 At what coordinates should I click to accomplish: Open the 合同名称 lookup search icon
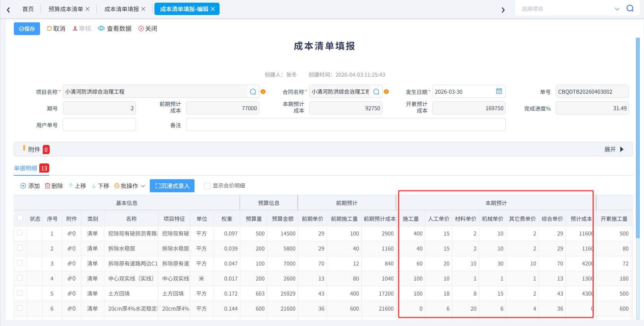click(376, 92)
